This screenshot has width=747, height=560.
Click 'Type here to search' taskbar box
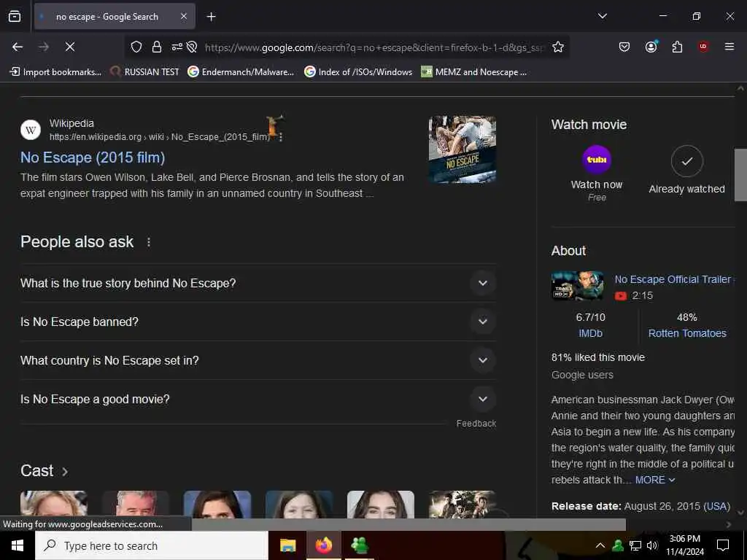(x=152, y=545)
